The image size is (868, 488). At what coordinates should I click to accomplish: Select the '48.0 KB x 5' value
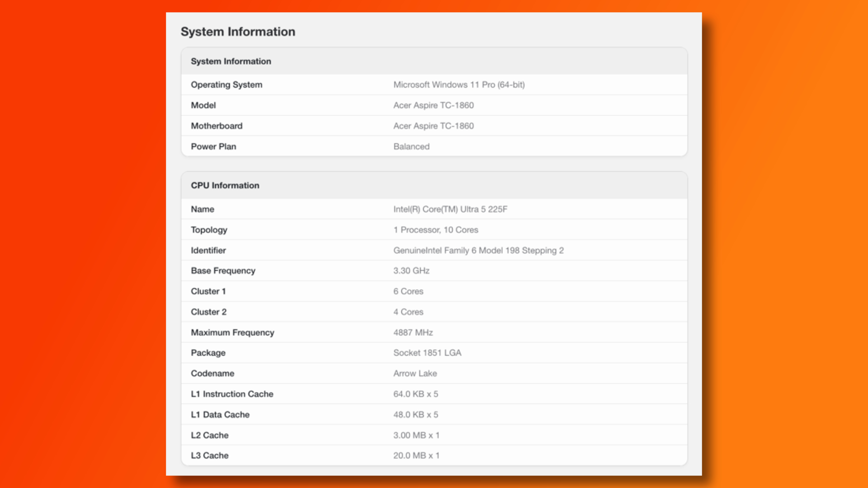415,415
